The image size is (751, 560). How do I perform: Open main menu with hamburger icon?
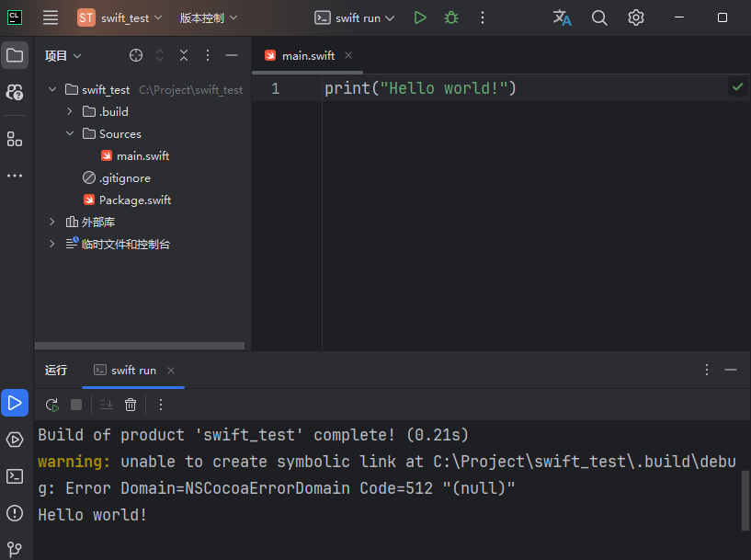pyautogui.click(x=50, y=17)
